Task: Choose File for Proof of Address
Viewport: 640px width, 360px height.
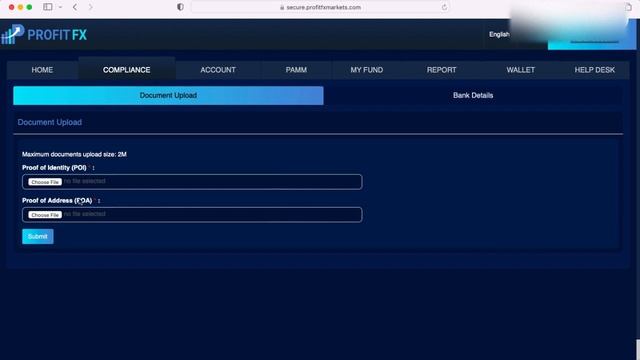Action: click(x=45, y=215)
